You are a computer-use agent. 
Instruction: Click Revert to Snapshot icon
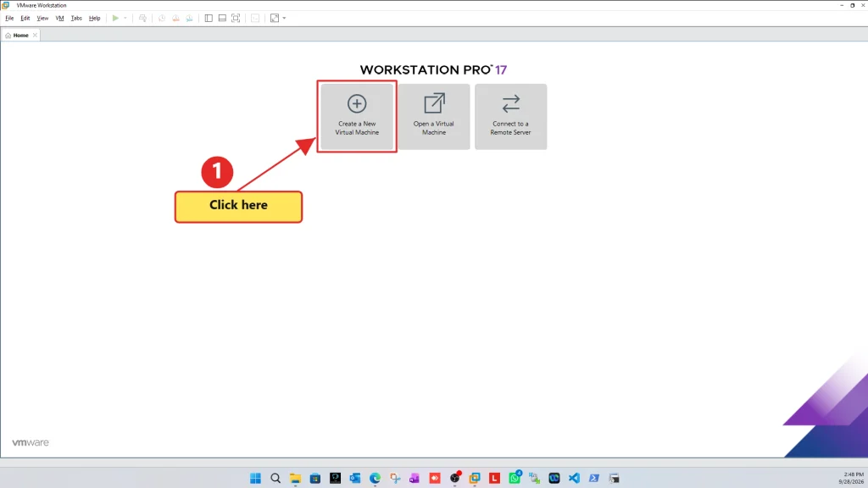pos(175,19)
